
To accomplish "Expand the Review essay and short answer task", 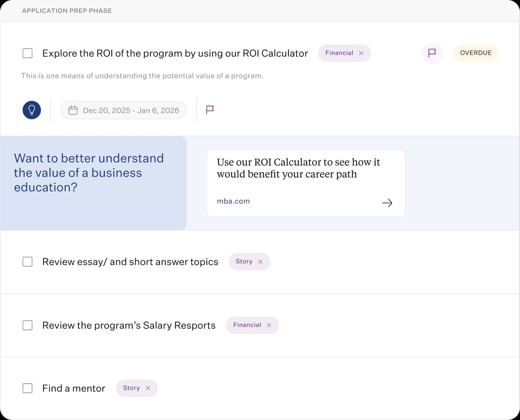I will point(130,262).
